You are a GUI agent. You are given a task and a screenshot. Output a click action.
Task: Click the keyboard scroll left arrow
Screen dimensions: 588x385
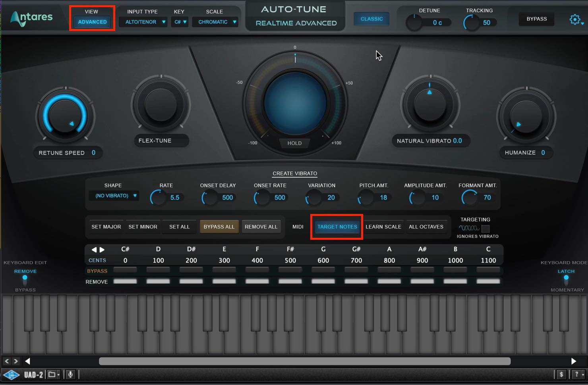(x=27, y=361)
